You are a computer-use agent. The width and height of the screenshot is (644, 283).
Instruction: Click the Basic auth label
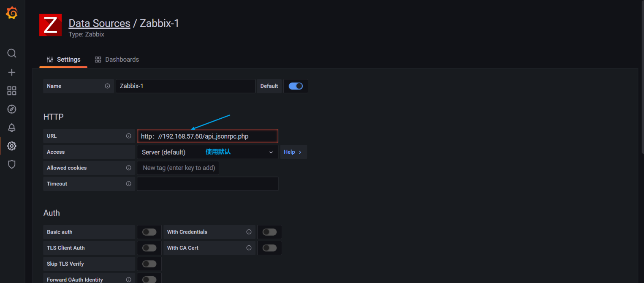point(60,232)
